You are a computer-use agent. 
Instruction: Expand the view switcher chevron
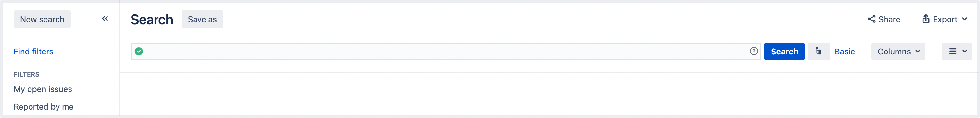(964, 51)
